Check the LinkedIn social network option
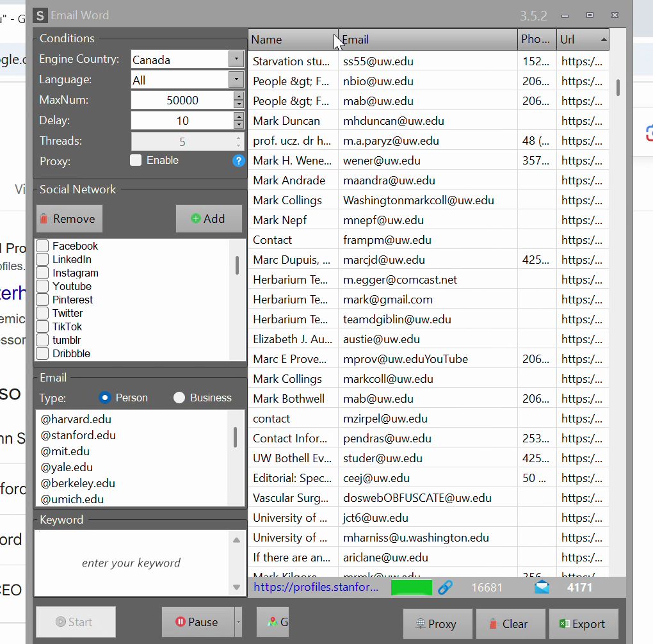The height and width of the screenshot is (644, 653). (x=42, y=259)
